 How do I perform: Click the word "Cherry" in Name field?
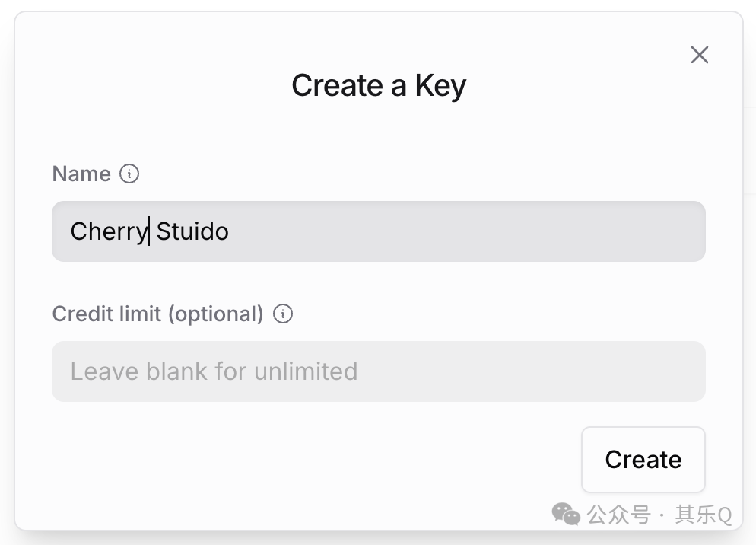tap(107, 231)
